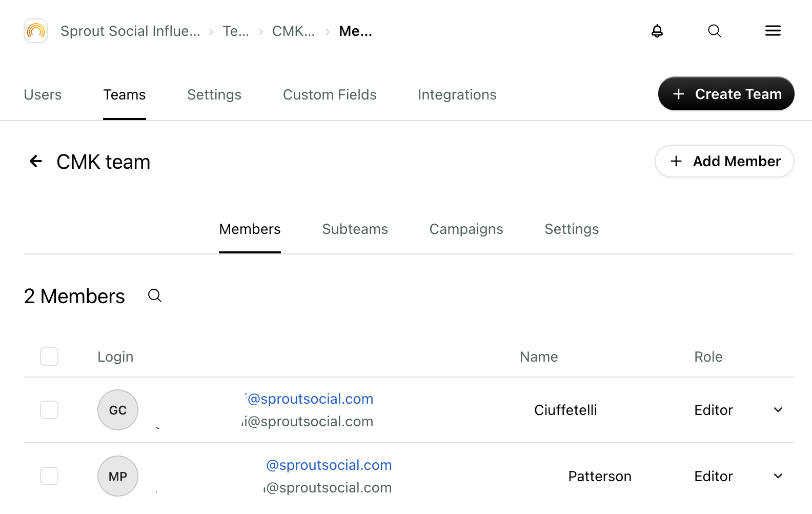
Task: Expand the role dropdown for Patterson
Action: click(x=778, y=476)
